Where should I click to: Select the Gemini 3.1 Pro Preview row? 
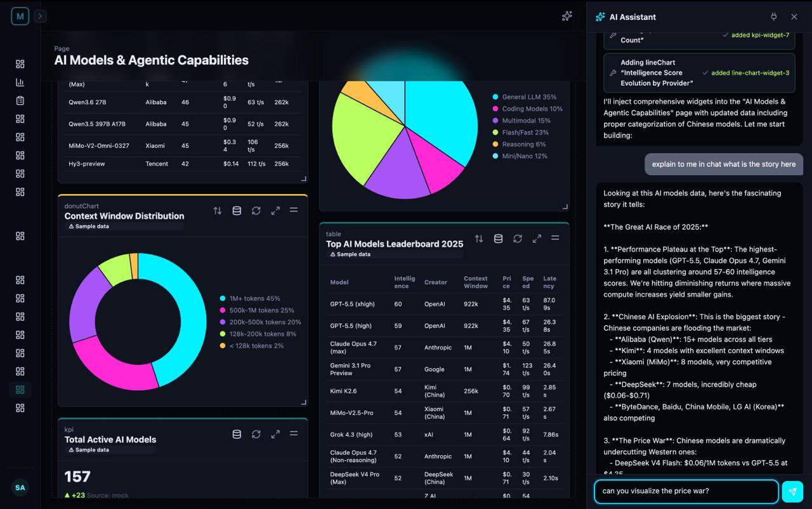point(444,369)
